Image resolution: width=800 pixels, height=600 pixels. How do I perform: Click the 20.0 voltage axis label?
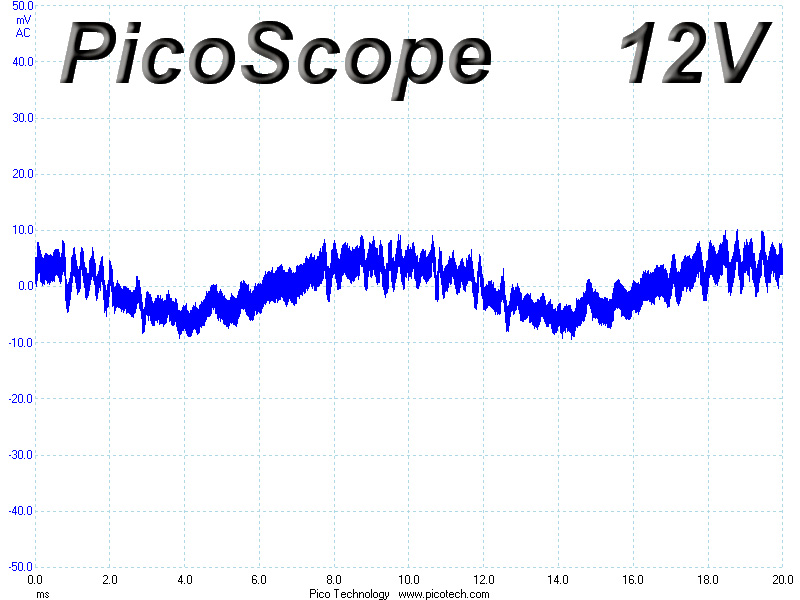[x=22, y=174]
